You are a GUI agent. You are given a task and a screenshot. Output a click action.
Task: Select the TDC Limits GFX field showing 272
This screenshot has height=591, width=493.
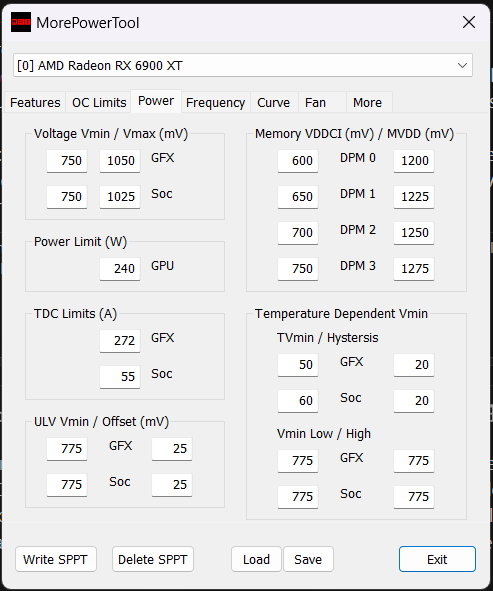[120, 341]
